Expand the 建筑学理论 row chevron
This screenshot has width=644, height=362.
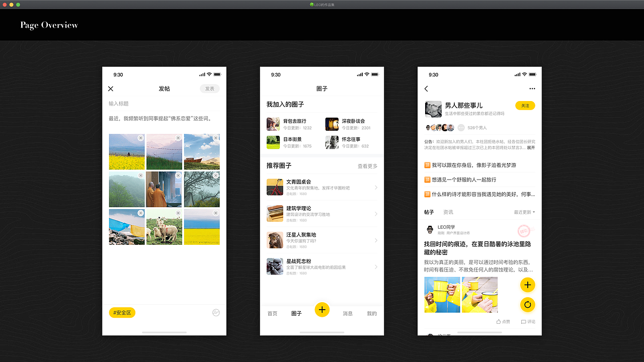pos(376,214)
